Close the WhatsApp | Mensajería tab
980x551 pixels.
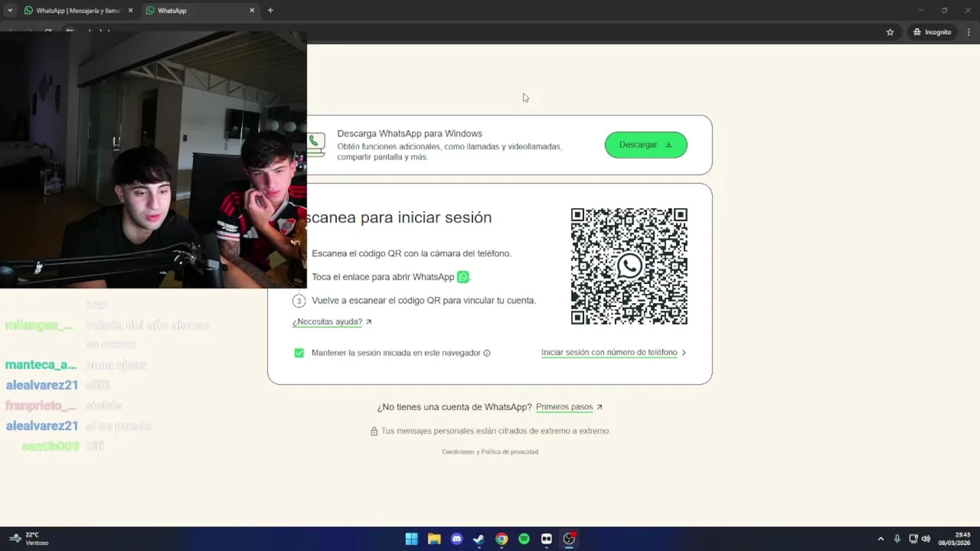pyautogui.click(x=130, y=11)
